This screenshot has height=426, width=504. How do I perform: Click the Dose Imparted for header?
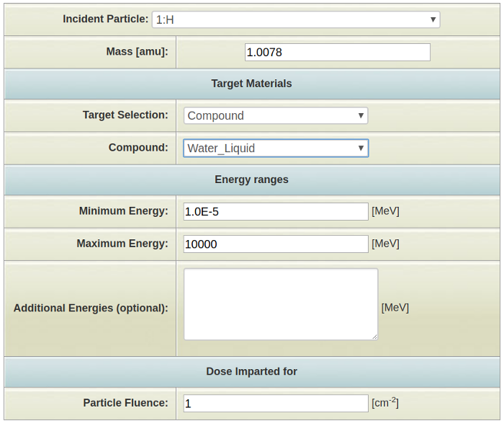pyautogui.click(x=252, y=371)
